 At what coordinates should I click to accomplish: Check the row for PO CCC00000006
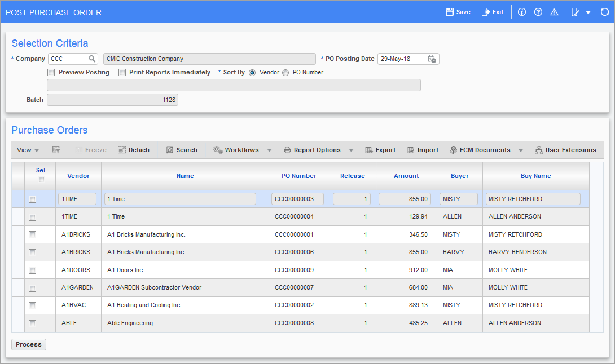33,252
